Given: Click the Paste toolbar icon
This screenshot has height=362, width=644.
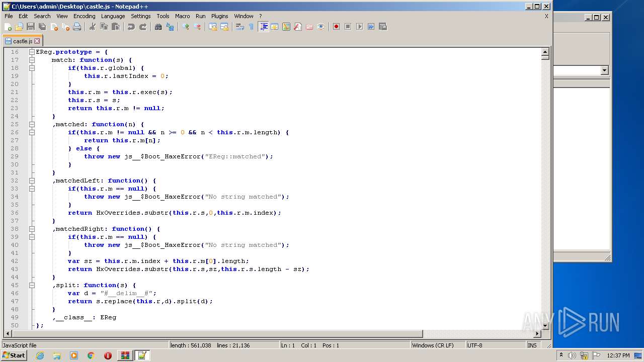Looking at the screenshot, I should click(116, 27).
